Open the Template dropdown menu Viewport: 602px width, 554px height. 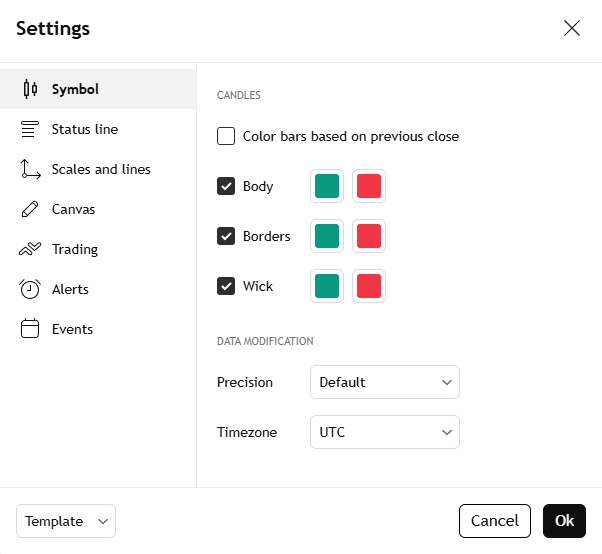tap(66, 521)
